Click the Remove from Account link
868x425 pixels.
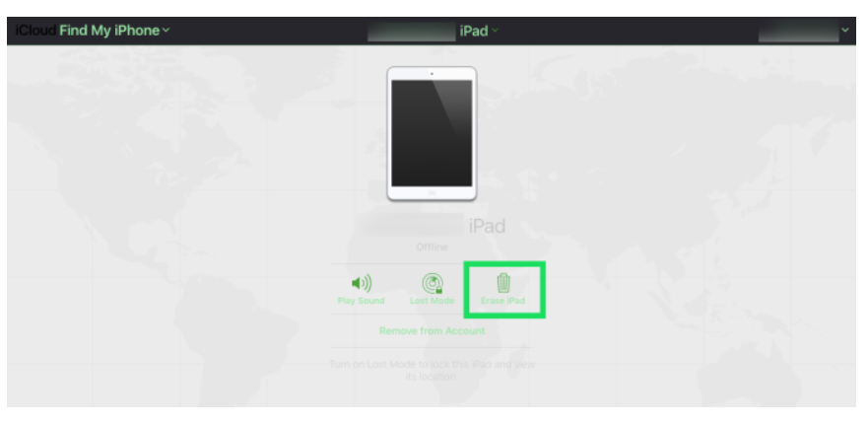coord(432,330)
